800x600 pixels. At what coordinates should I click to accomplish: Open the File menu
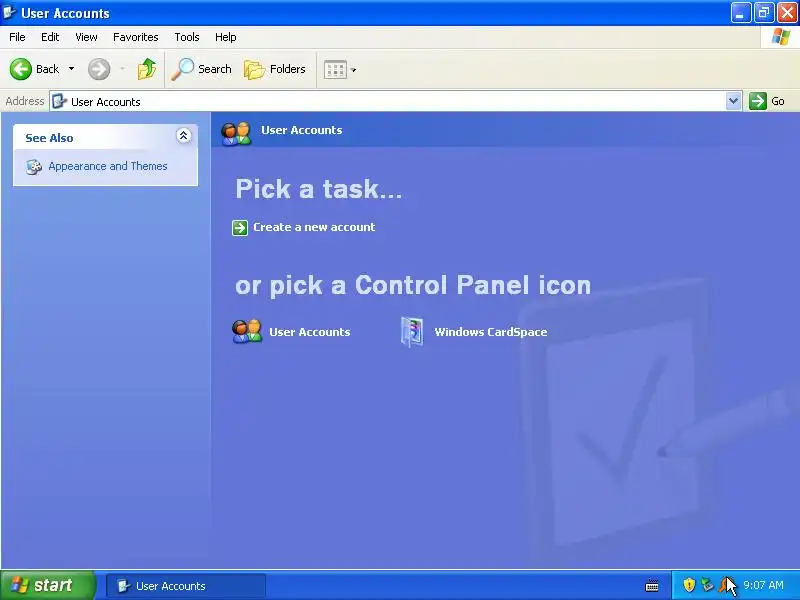(x=17, y=37)
